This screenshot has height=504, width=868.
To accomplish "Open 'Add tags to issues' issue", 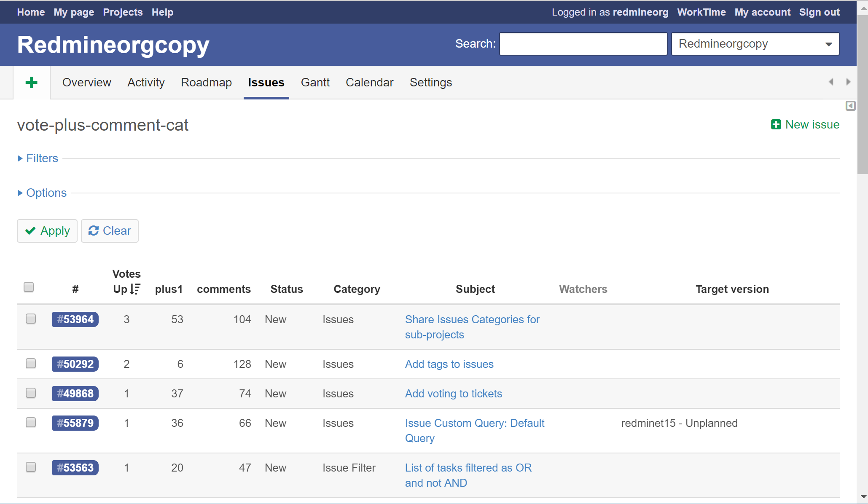I will (x=449, y=364).
